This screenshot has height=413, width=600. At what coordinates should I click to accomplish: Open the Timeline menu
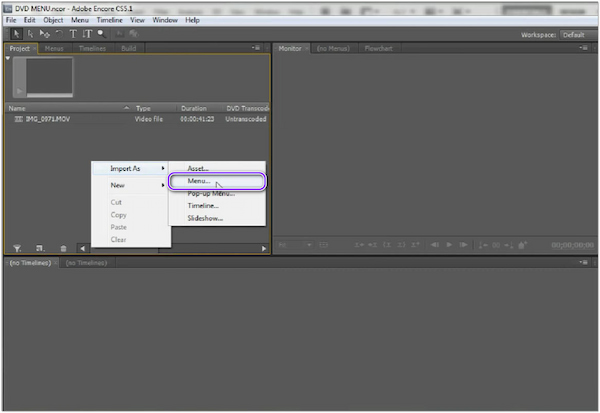pos(109,20)
